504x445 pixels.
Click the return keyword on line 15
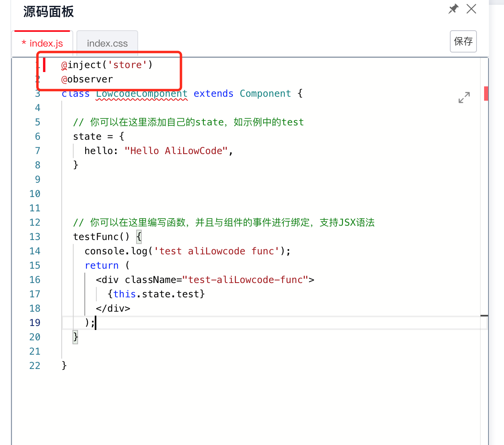pyautogui.click(x=102, y=265)
